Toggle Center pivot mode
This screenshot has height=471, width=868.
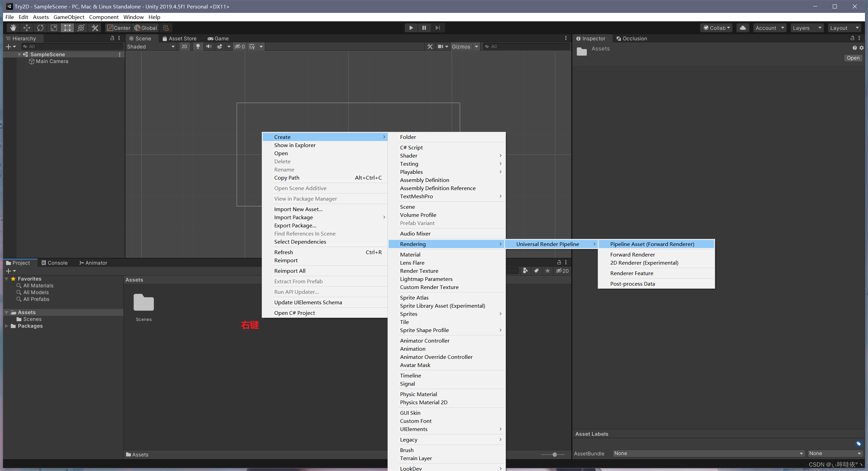tap(118, 28)
